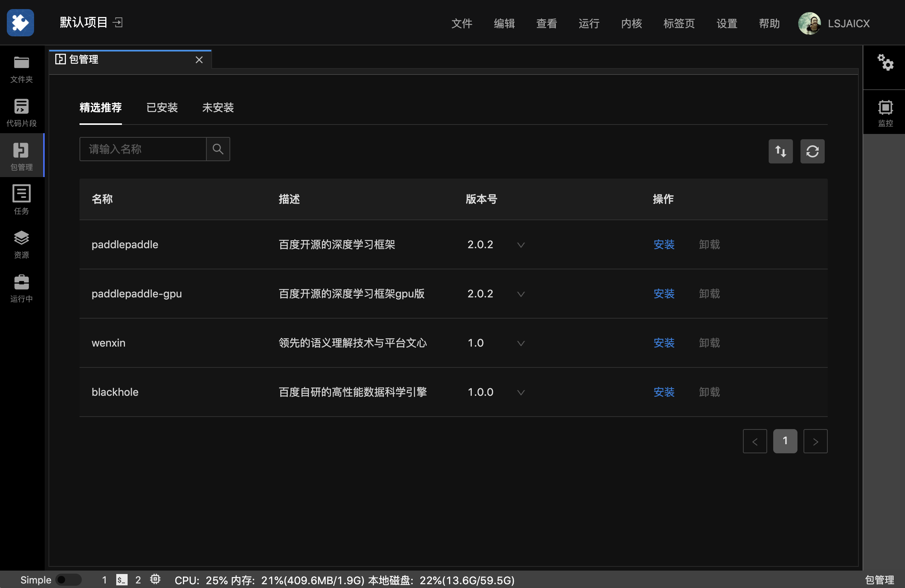Open the 资源 resources sidebar panel
The width and height of the screenshot is (905, 588).
tap(22, 244)
